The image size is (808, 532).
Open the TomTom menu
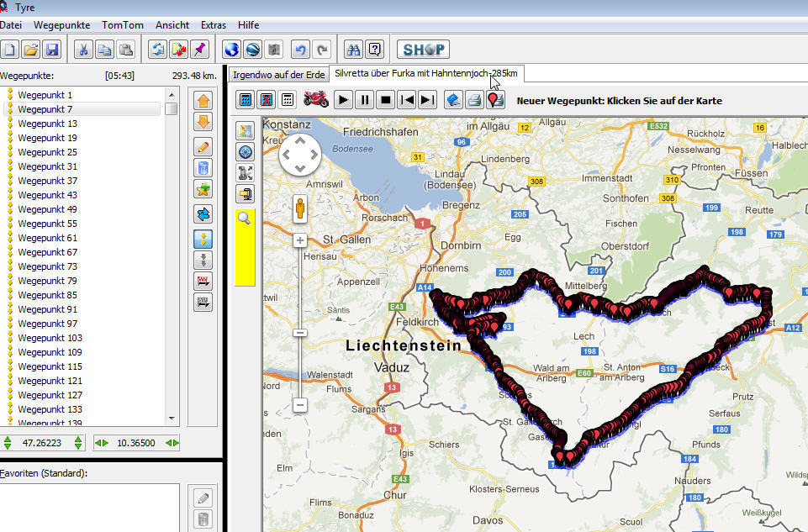[x=122, y=25]
